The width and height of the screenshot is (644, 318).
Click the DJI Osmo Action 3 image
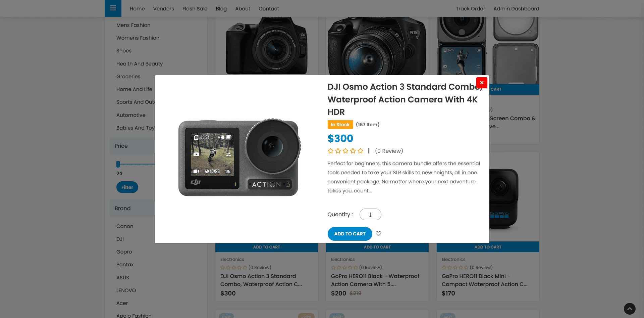[239, 158]
